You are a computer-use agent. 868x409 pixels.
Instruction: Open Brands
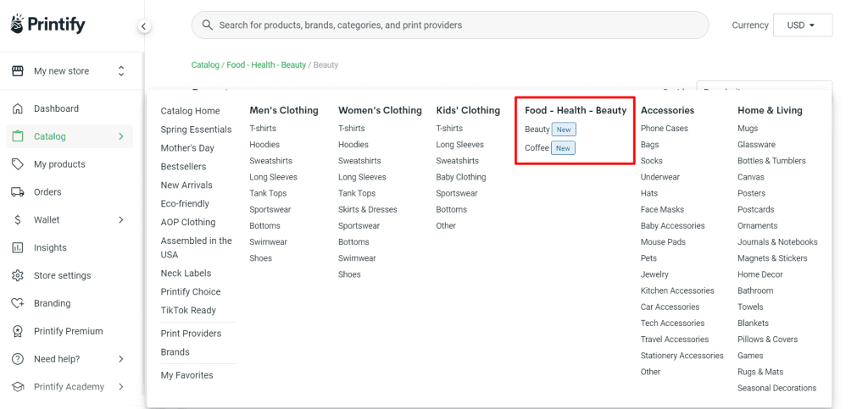(x=175, y=352)
